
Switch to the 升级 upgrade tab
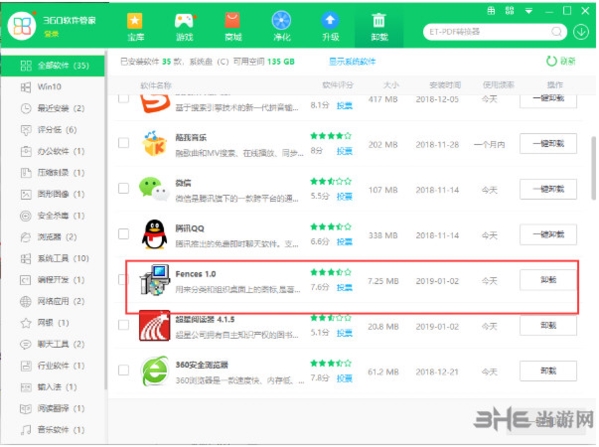point(330,27)
